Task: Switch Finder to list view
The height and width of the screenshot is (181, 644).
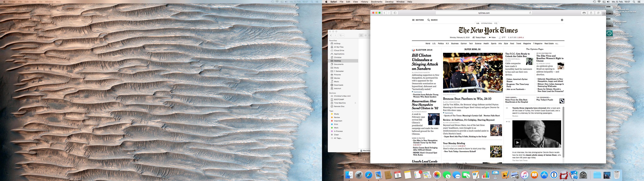Action: [365, 36]
